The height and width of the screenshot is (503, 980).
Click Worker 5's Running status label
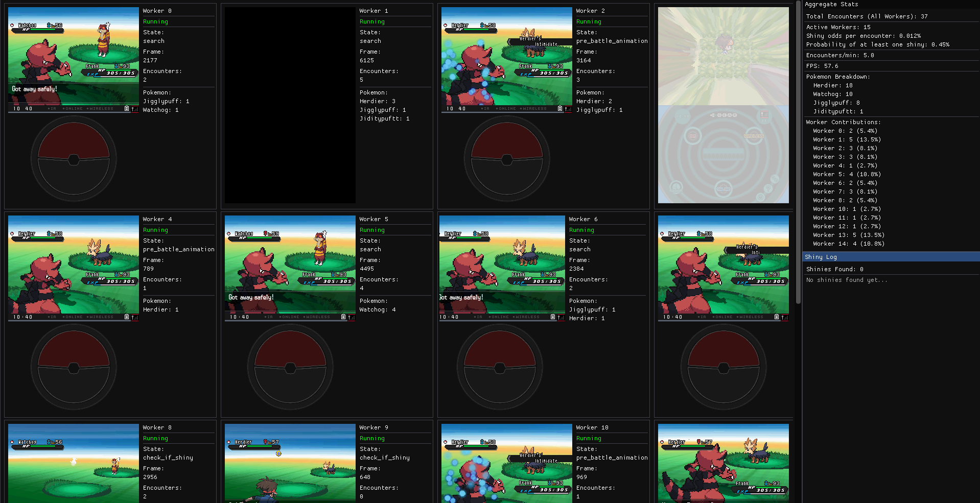click(x=372, y=230)
